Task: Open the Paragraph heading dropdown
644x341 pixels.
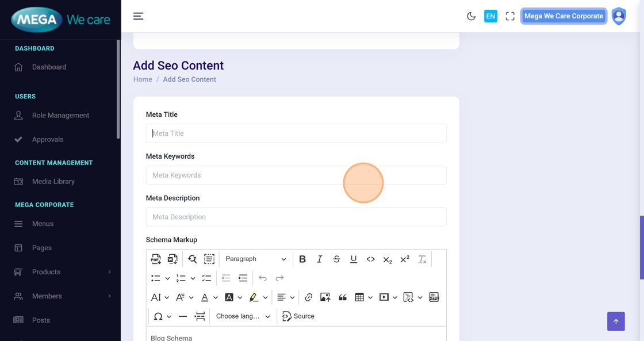Action: point(255,259)
